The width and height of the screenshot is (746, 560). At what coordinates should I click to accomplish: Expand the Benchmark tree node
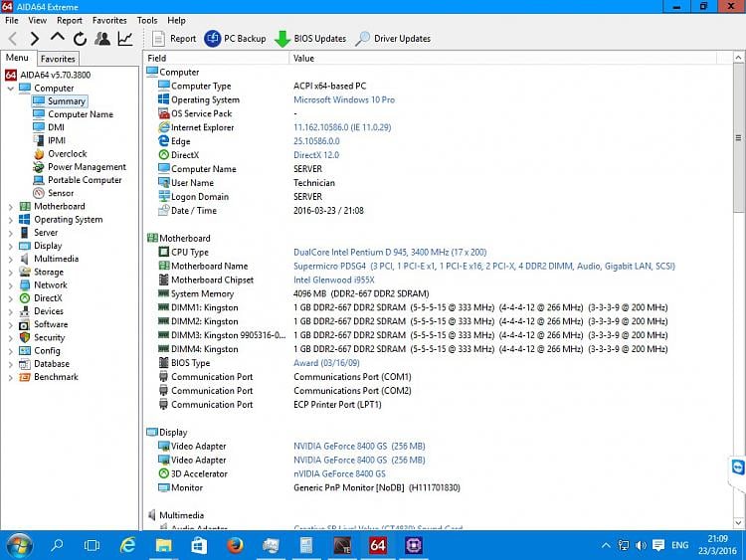point(11,377)
